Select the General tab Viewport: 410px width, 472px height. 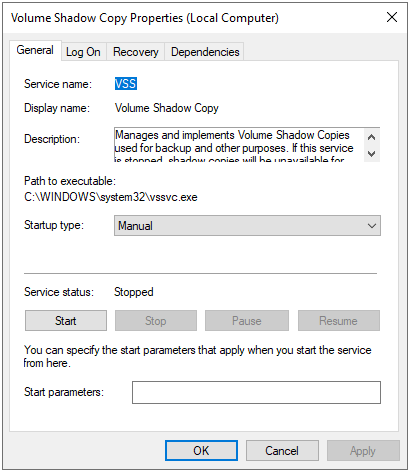[x=35, y=50]
